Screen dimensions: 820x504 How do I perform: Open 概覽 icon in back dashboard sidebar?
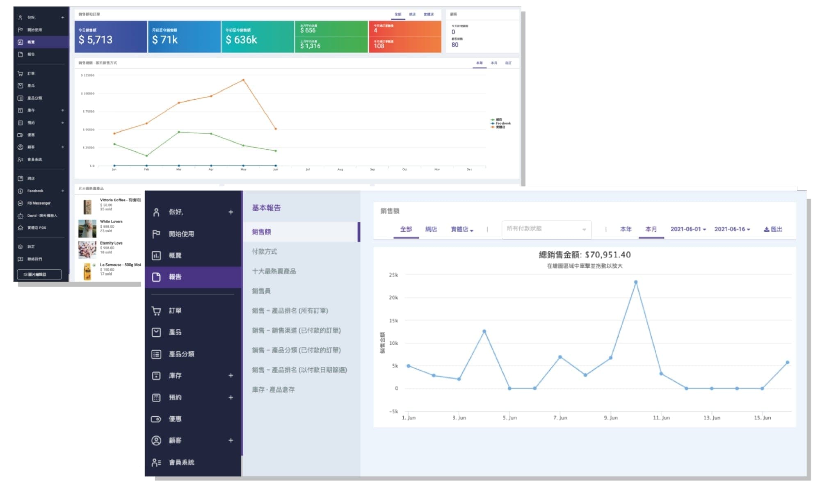click(20, 42)
